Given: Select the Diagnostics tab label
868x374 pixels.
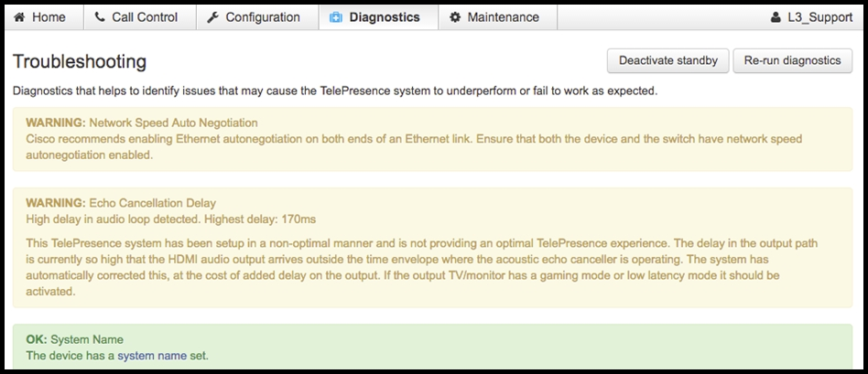Looking at the screenshot, I should coord(385,17).
